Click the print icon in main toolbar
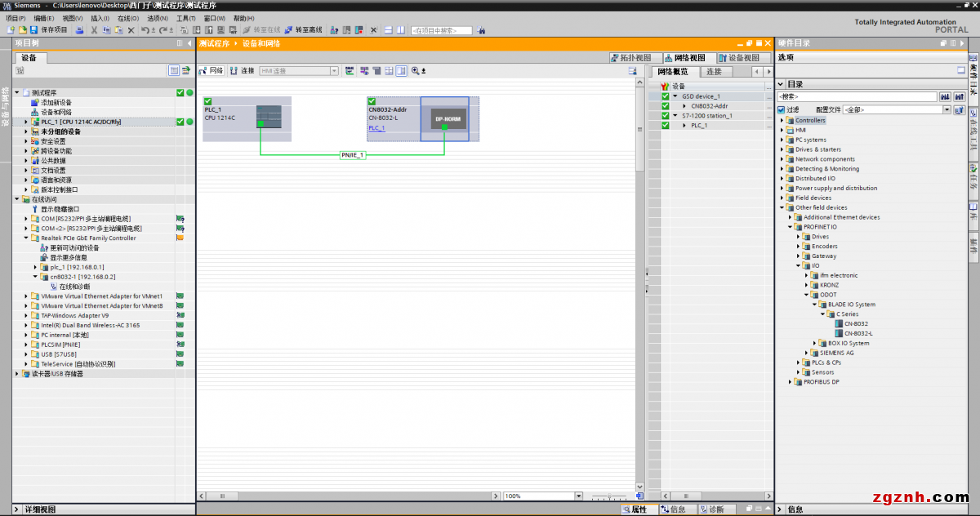This screenshot has height=516, width=980. [x=79, y=30]
